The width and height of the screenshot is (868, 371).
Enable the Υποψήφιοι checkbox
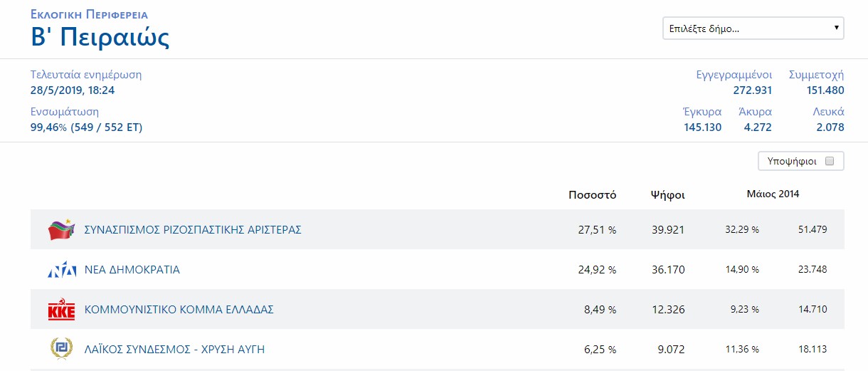tap(830, 161)
